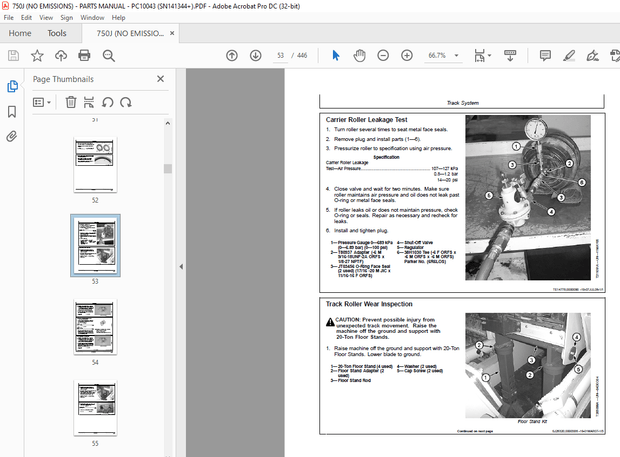Zoom in with plus icon

pos(406,56)
